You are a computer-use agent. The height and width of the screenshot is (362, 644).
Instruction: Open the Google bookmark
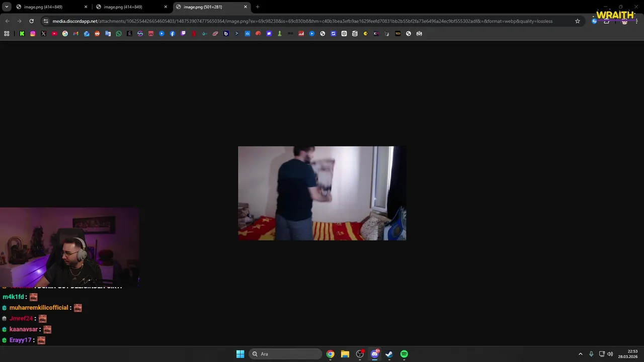(65, 34)
